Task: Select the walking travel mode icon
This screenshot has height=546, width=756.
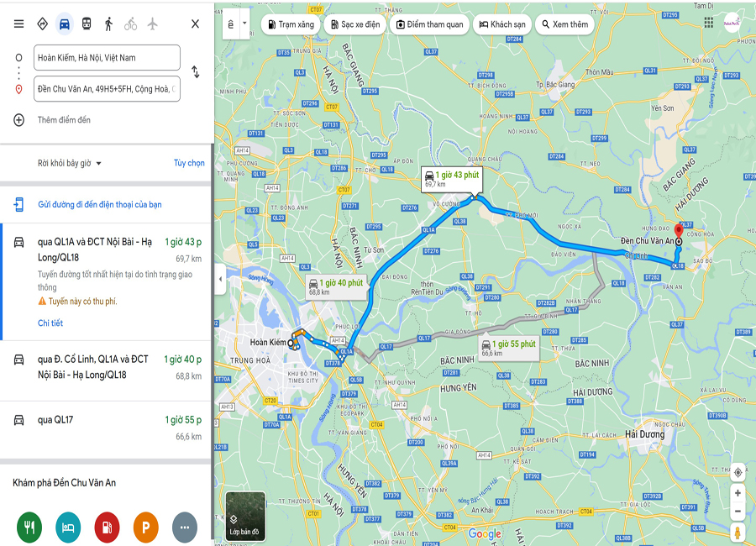Action: pos(108,24)
